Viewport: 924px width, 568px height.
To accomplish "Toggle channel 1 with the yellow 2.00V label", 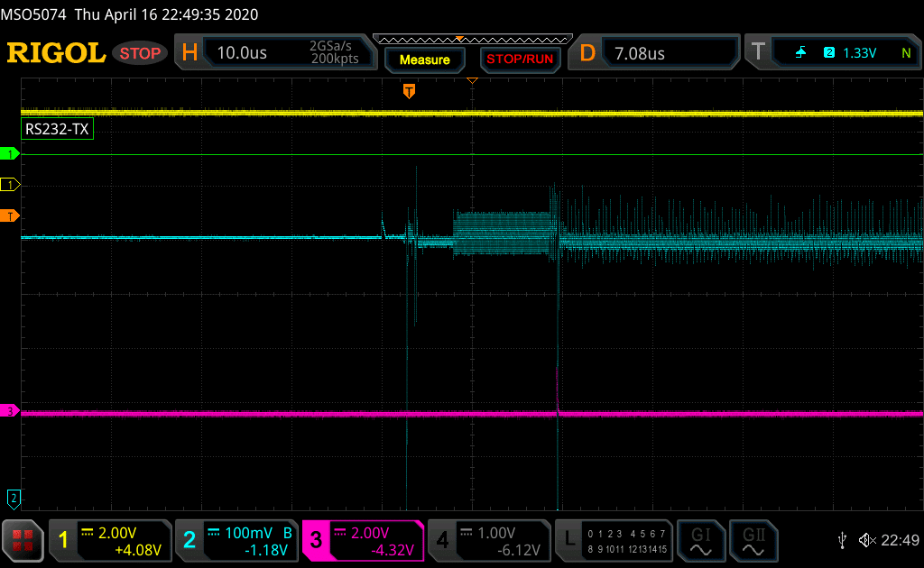I will click(109, 540).
